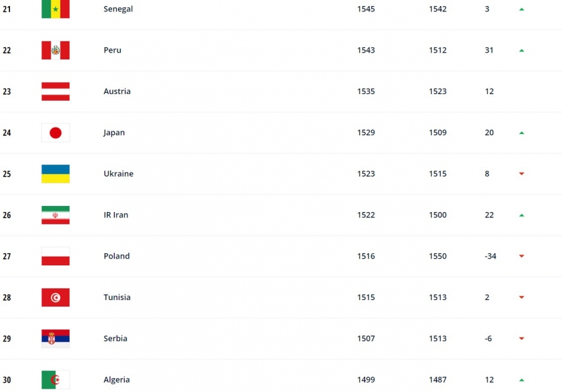Open the Serbia team link
The width and height of the screenshot is (562, 392).
115,338
